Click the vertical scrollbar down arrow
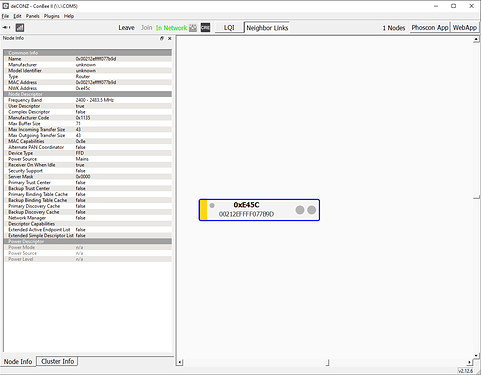481x375 pixels. pos(476,356)
